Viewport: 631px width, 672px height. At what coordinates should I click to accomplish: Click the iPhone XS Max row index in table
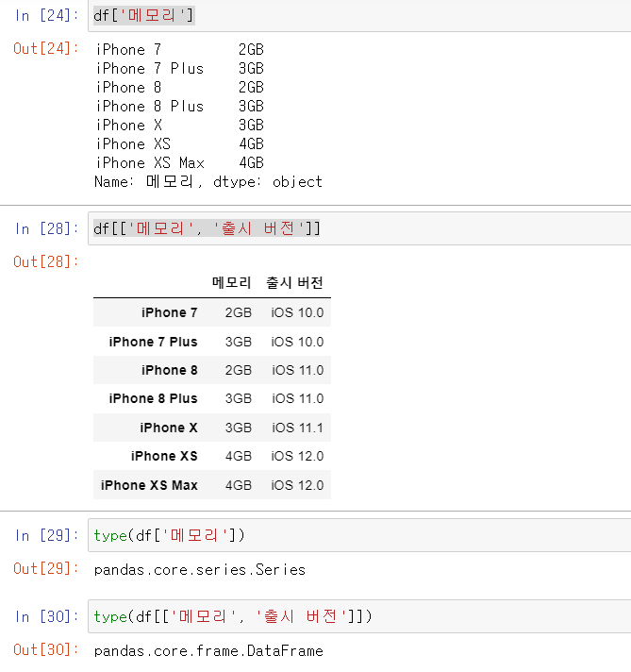(x=150, y=485)
